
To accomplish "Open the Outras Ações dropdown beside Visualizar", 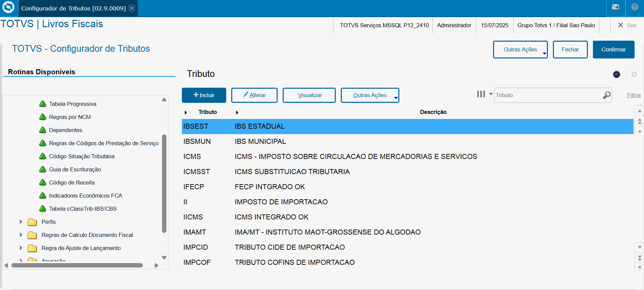I will click(370, 95).
